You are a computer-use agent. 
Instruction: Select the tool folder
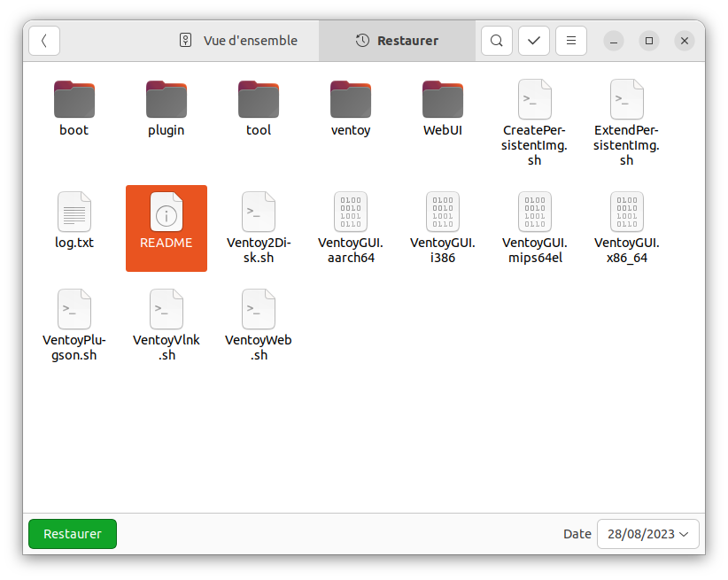tap(258, 109)
